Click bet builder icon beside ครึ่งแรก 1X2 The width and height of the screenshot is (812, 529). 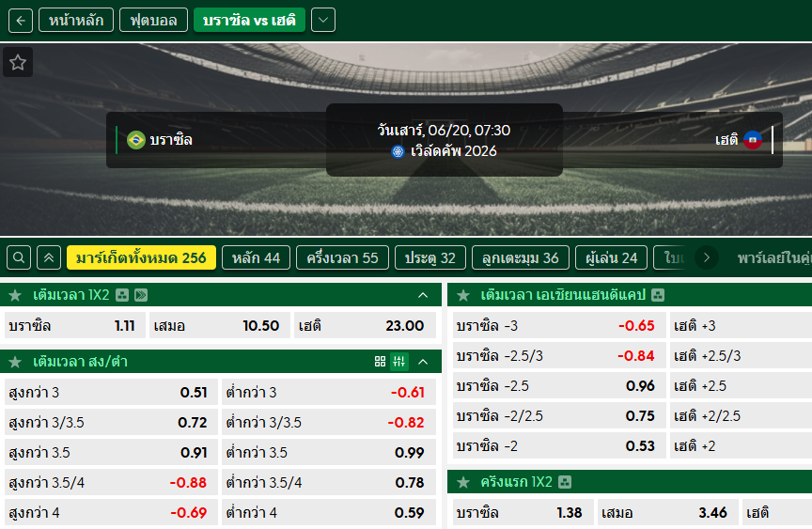pos(565,482)
